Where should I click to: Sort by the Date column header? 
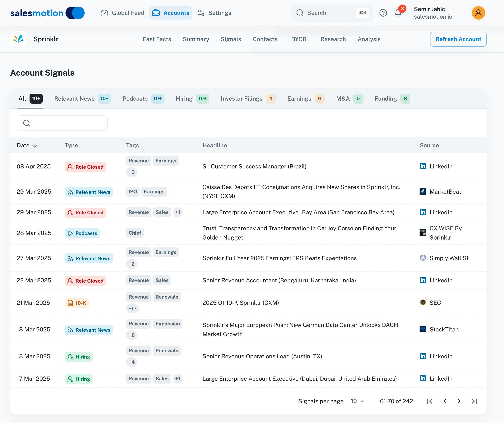[27, 145]
